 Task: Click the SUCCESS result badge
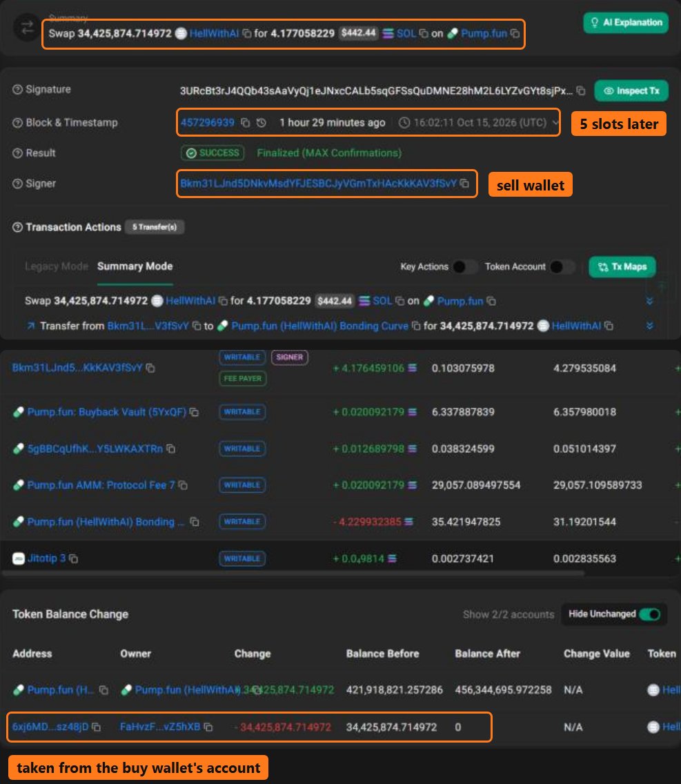tap(213, 153)
